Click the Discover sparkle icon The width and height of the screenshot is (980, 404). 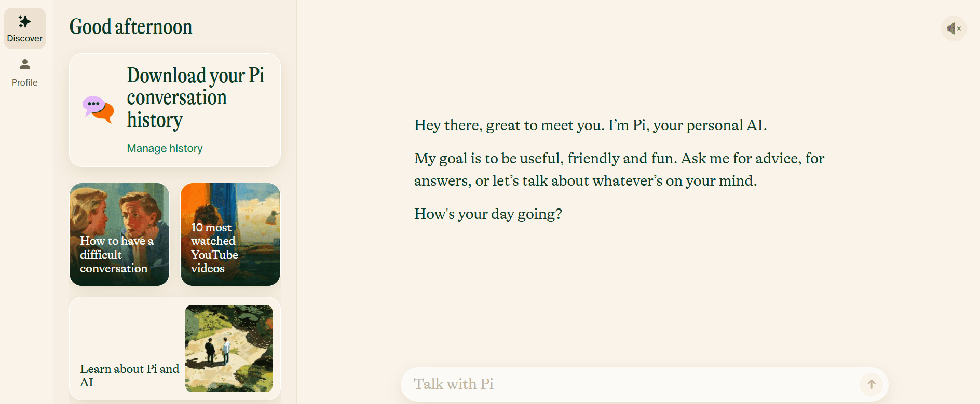pyautogui.click(x=24, y=22)
